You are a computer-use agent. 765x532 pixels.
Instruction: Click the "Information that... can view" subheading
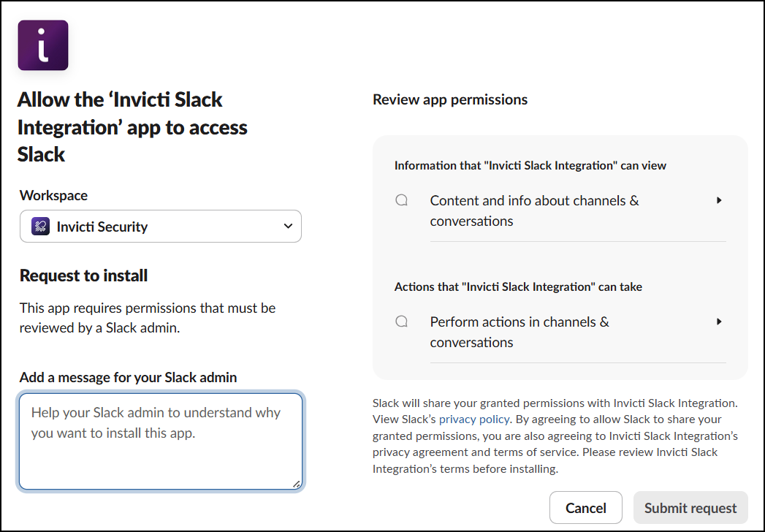530,165
